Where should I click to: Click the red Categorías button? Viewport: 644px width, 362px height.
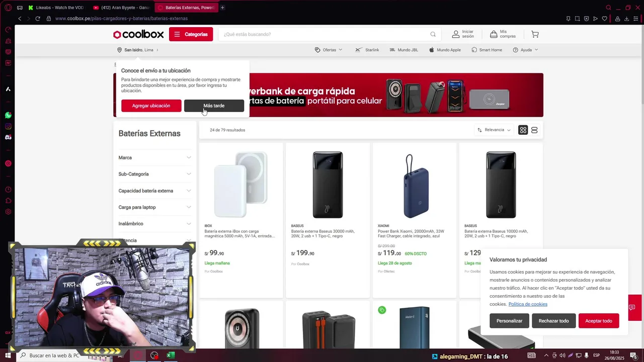pos(191,34)
